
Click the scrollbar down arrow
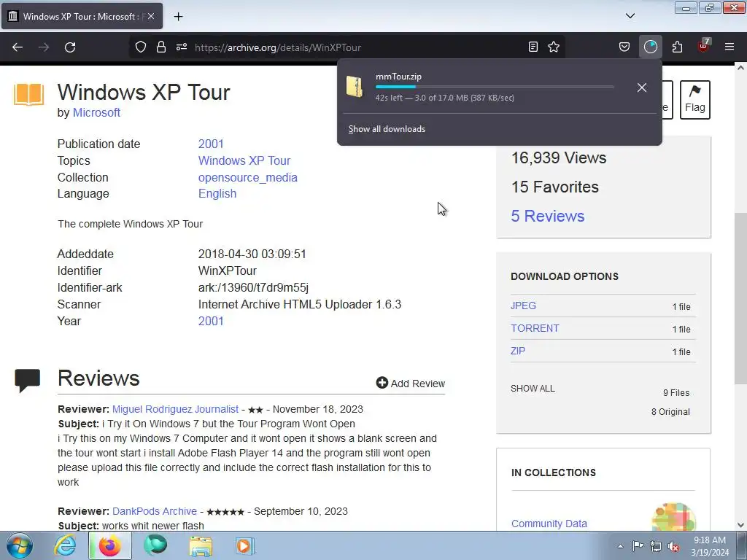point(740,525)
